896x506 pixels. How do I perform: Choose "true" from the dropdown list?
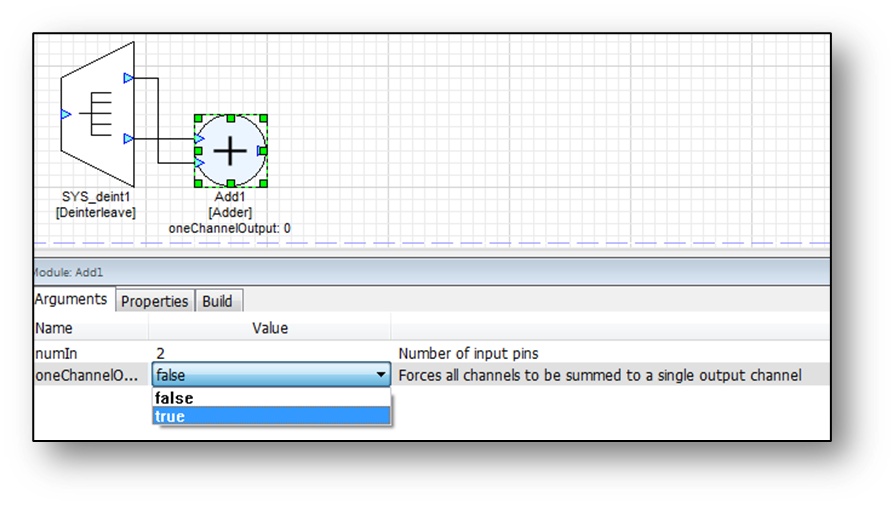(270, 416)
